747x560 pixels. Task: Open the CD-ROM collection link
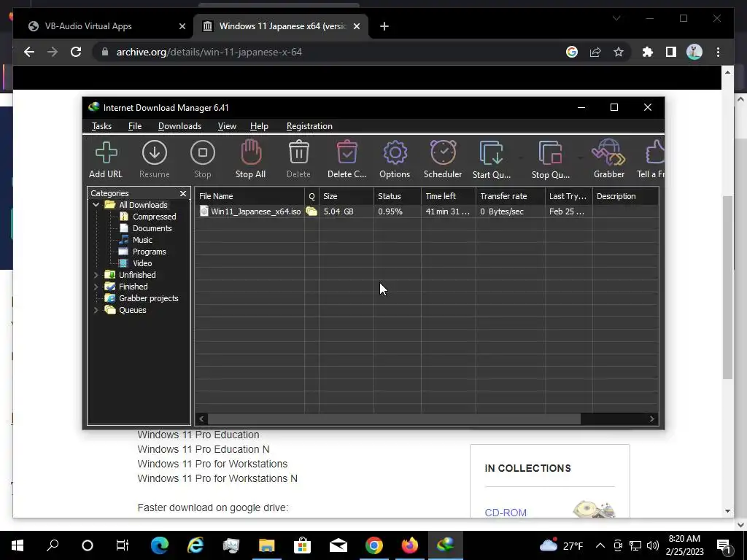coord(506,513)
